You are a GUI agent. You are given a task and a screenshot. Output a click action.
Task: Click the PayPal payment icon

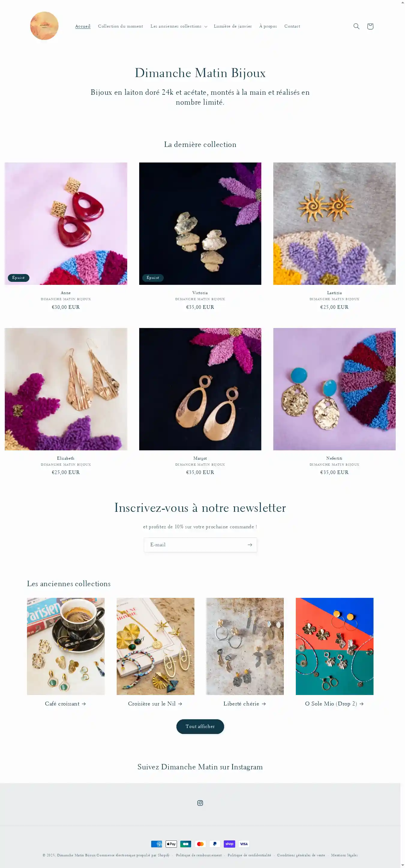click(215, 844)
